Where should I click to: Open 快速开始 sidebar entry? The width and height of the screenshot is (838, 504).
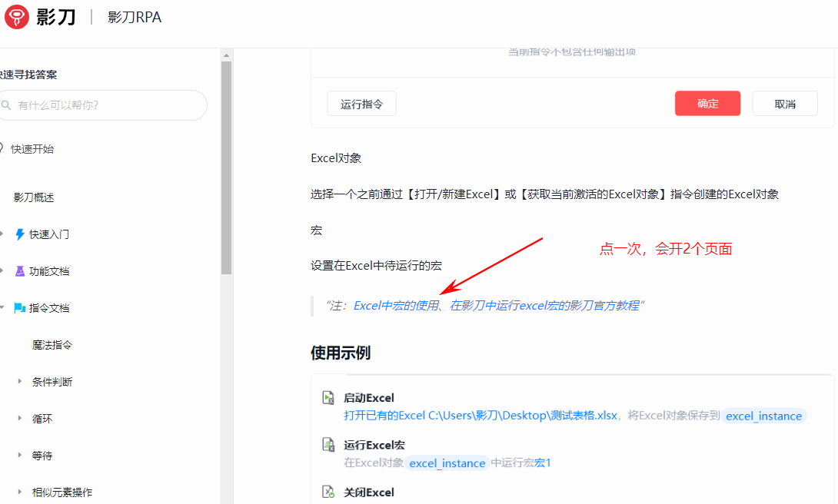(x=32, y=149)
